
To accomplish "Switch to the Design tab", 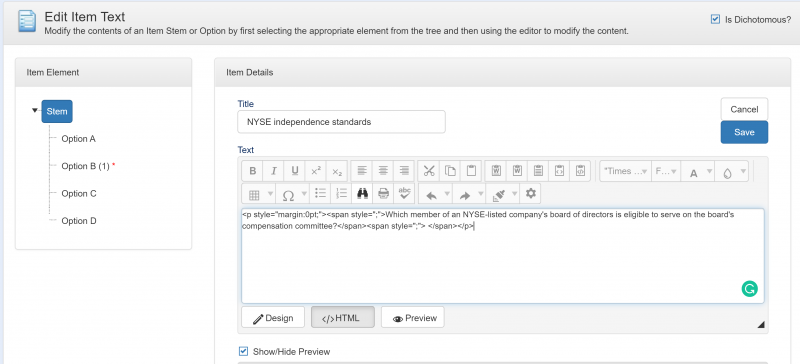I will tap(273, 318).
